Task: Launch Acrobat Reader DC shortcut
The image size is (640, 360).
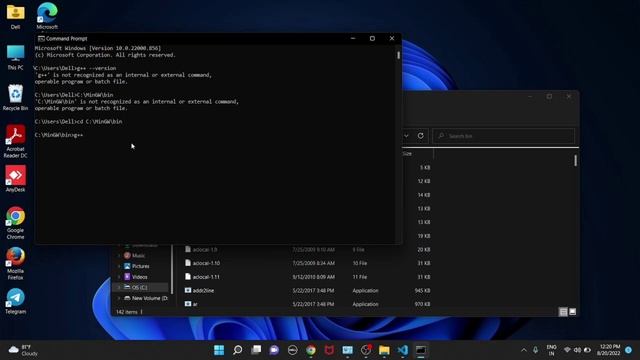Action: point(16,142)
